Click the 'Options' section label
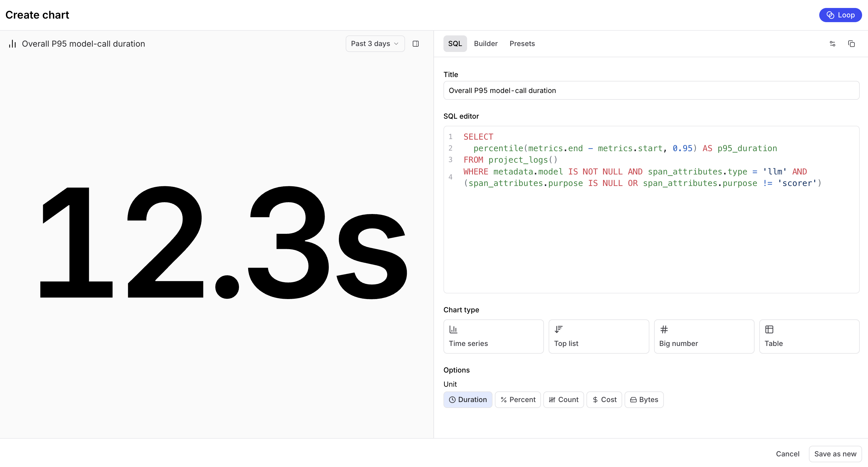Image resolution: width=868 pixels, height=467 pixels. [x=456, y=370]
